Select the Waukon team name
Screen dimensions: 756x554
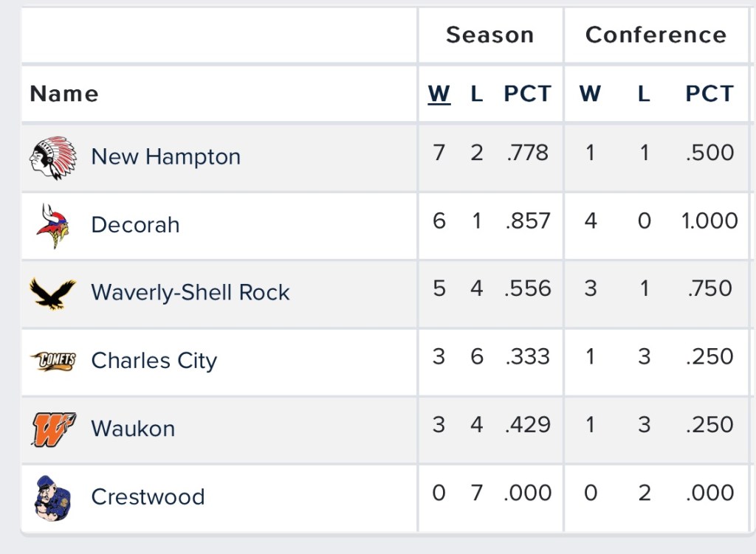[x=133, y=429]
